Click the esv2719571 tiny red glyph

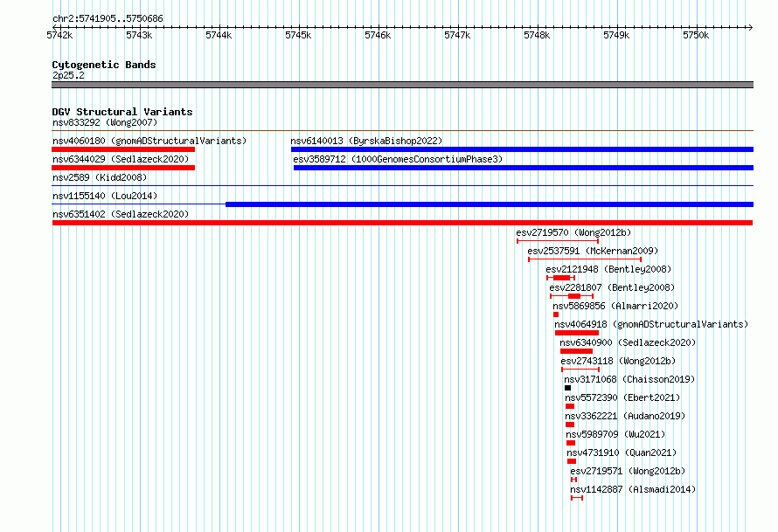(573, 480)
